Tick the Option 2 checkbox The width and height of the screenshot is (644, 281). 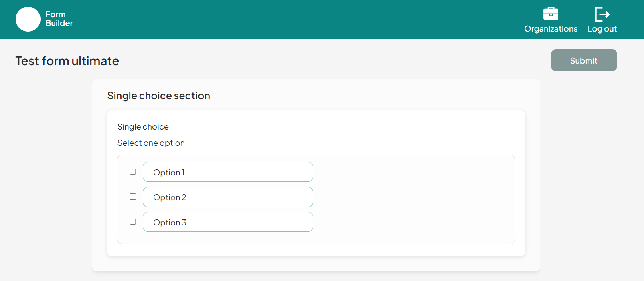pos(133,197)
